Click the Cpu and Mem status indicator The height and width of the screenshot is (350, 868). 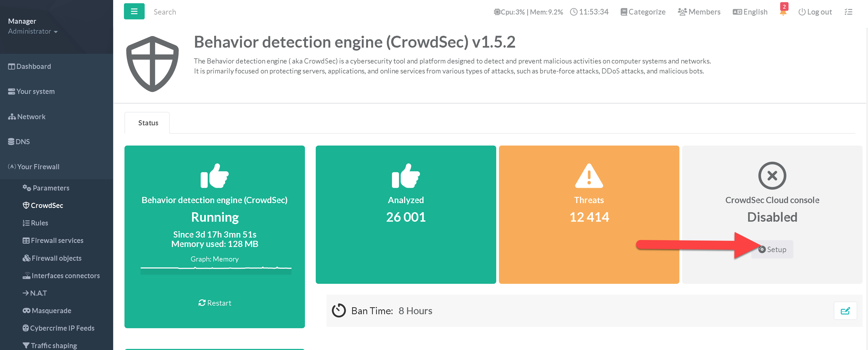tap(528, 12)
